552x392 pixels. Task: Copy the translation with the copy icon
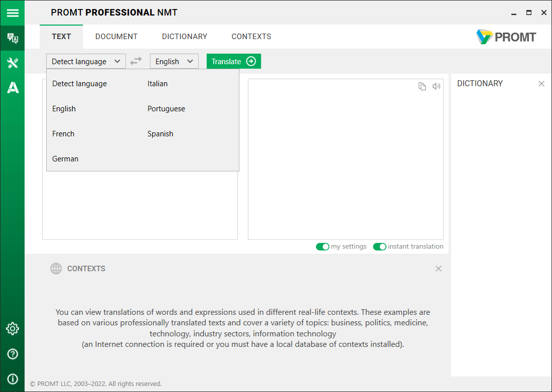(422, 86)
